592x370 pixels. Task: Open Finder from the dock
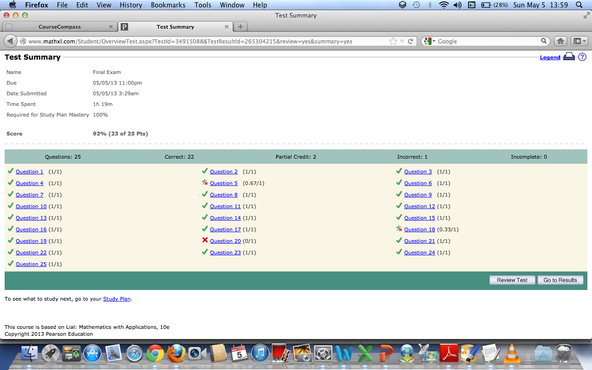coord(29,353)
